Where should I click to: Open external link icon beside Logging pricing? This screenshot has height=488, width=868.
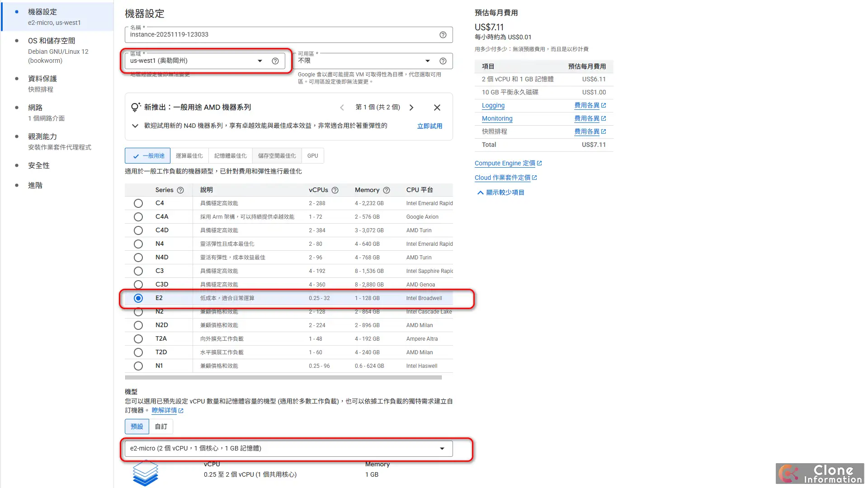tap(604, 105)
